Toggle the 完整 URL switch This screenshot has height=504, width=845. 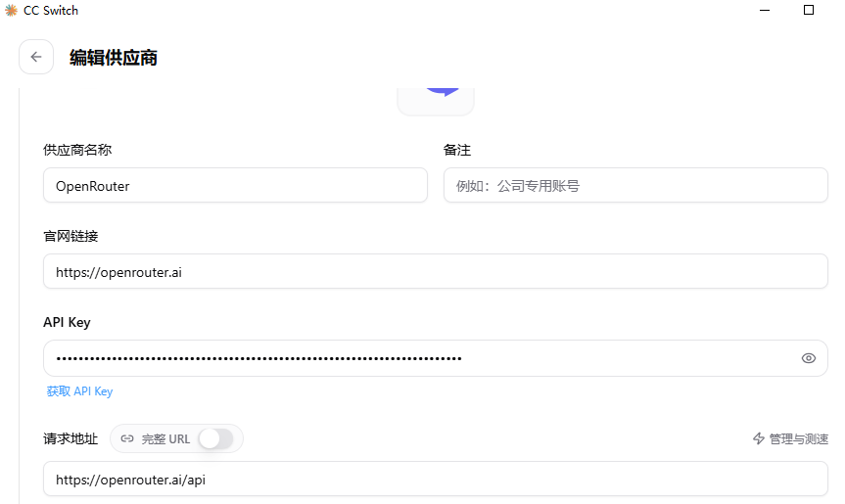tap(215, 438)
